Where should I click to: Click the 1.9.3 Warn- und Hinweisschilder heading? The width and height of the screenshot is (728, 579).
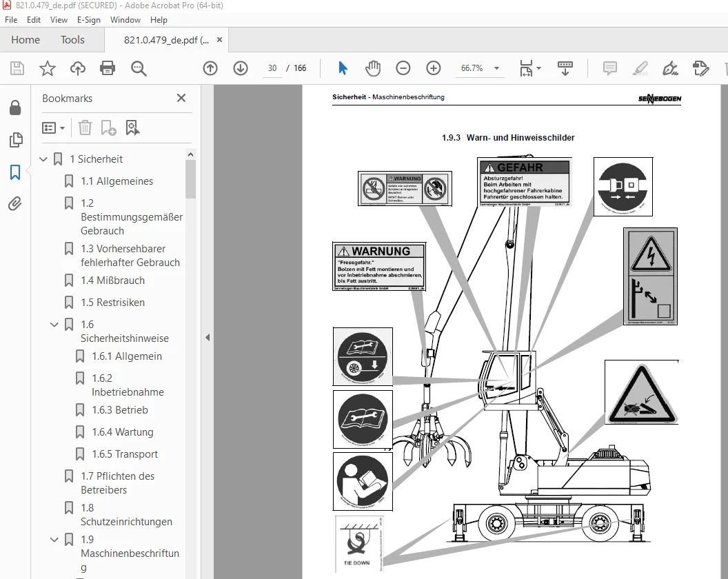508,137
